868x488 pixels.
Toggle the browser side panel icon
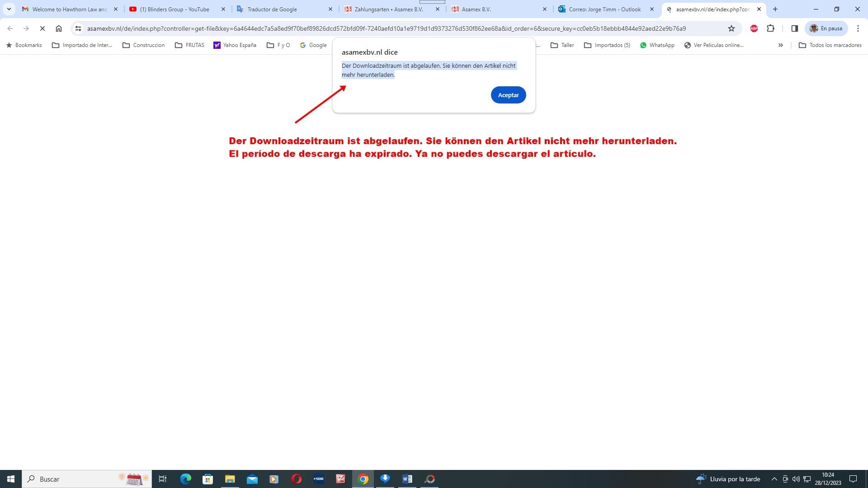pyautogui.click(x=794, y=28)
